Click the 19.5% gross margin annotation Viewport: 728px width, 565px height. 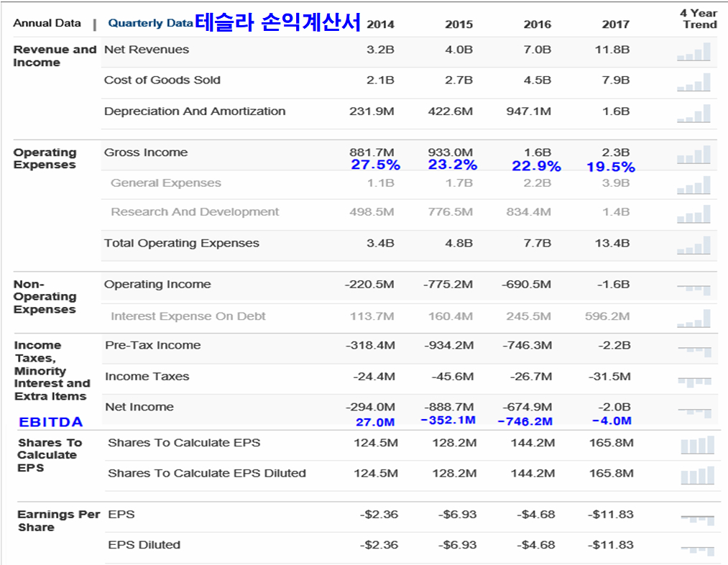click(611, 167)
